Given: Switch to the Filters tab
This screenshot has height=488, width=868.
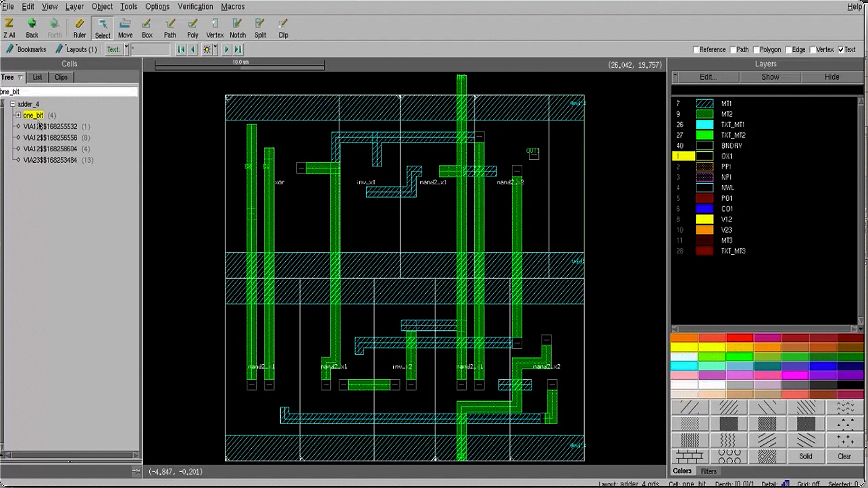Looking at the screenshot, I should [708, 471].
